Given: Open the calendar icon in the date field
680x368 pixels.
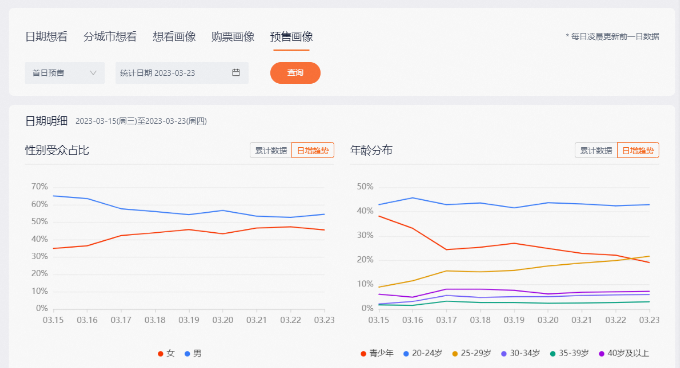Looking at the screenshot, I should click(235, 72).
